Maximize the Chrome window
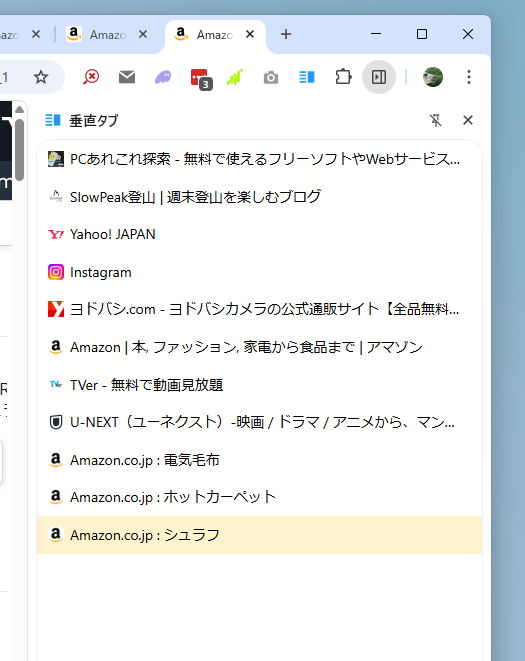The image size is (525, 661). point(422,34)
